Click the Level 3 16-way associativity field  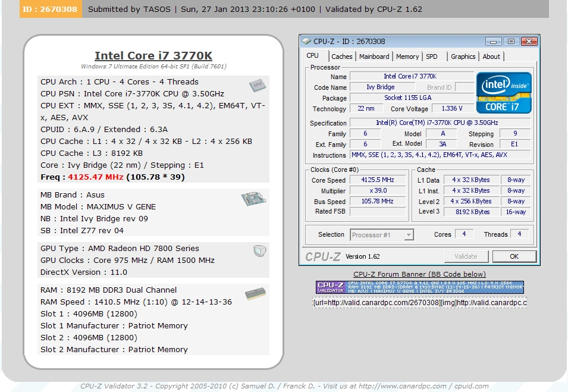516,212
